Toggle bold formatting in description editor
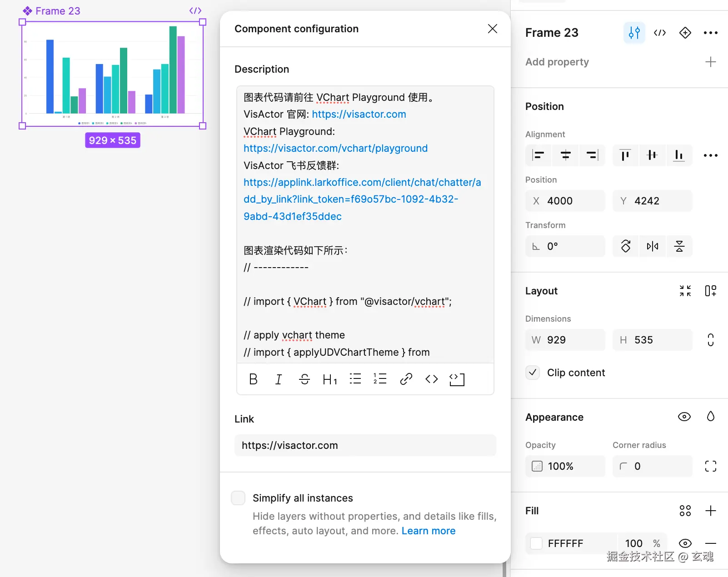Screen dimensions: 728x577 click(x=254, y=379)
